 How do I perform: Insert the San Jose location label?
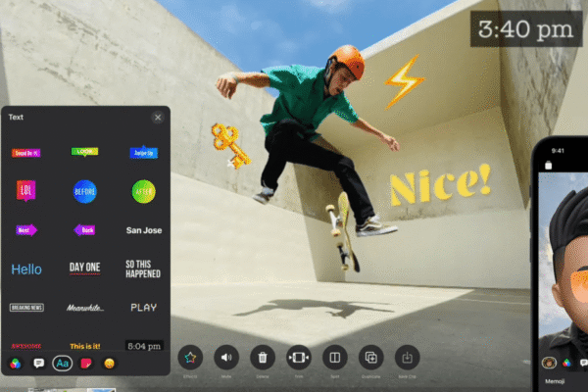click(x=144, y=230)
